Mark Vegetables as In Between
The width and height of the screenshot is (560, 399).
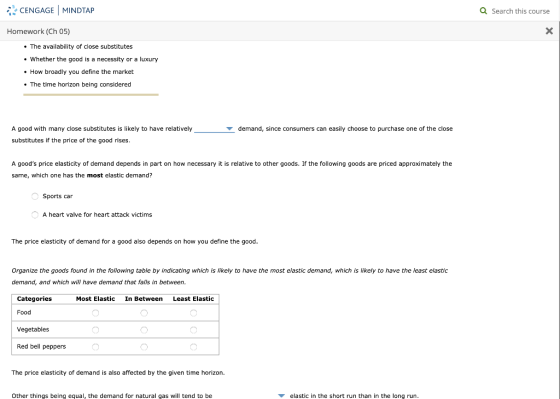tap(144, 330)
